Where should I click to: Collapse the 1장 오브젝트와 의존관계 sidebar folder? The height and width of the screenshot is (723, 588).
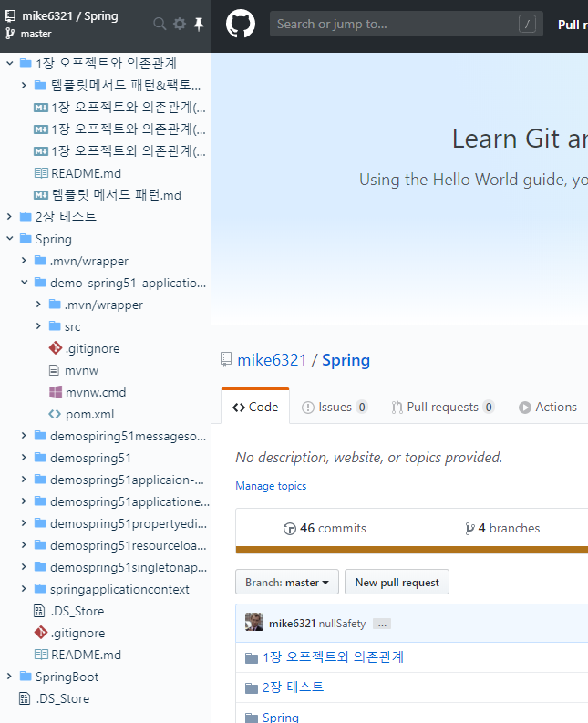point(10,63)
